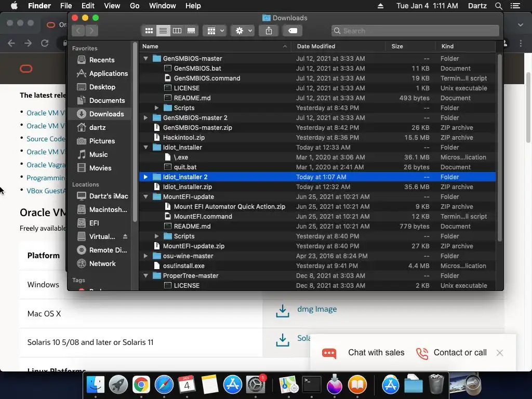Open the File menu
The image size is (532, 399).
pos(66,6)
